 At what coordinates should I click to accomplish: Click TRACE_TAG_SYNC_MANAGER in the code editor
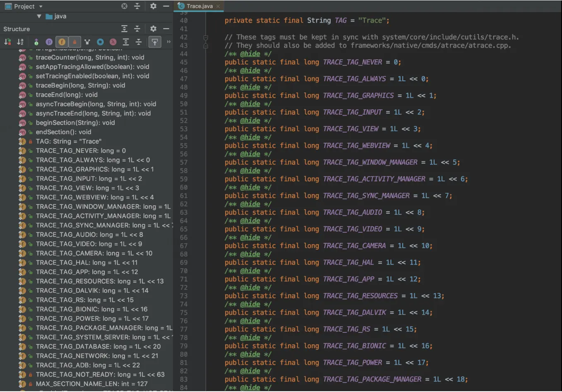coord(366,195)
